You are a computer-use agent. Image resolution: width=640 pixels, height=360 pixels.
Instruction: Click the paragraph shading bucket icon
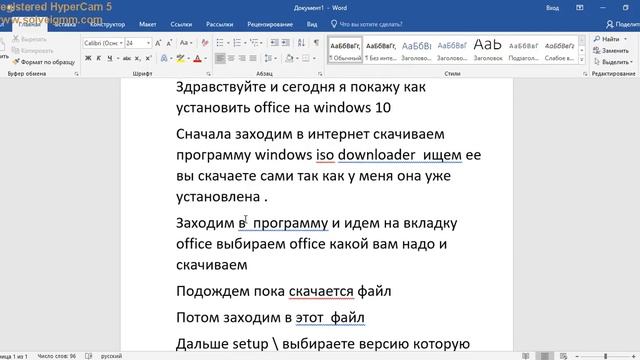click(289, 58)
